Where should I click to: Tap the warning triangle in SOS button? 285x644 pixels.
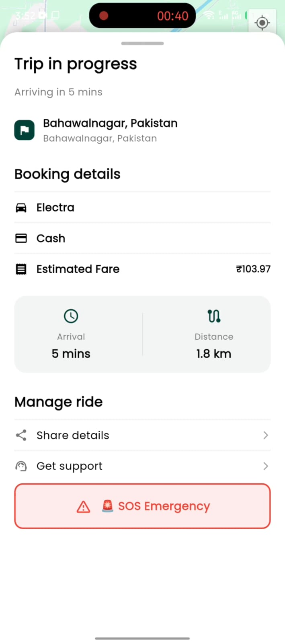[83, 506]
